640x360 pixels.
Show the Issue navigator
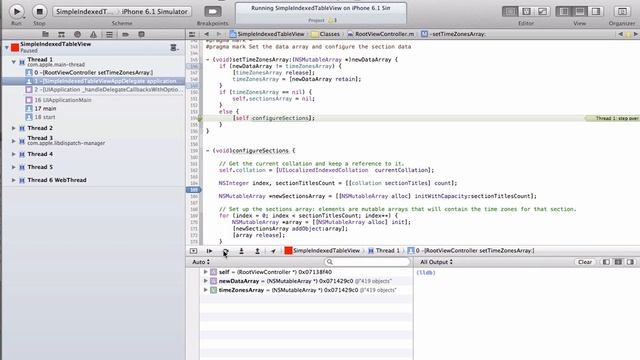(93, 34)
